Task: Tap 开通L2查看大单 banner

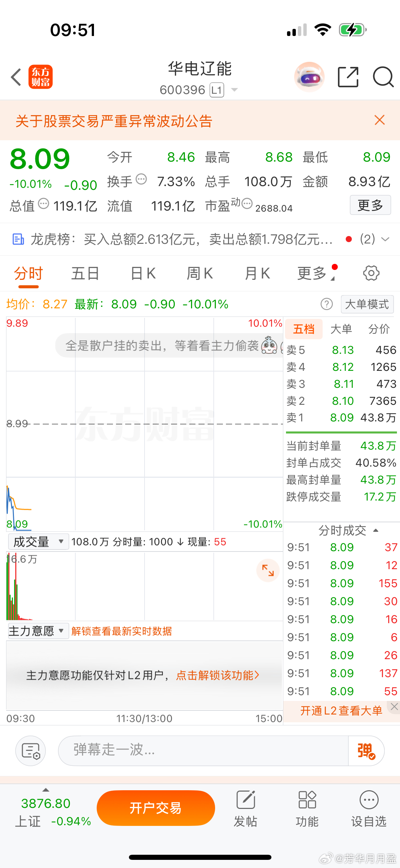Action: (341, 711)
